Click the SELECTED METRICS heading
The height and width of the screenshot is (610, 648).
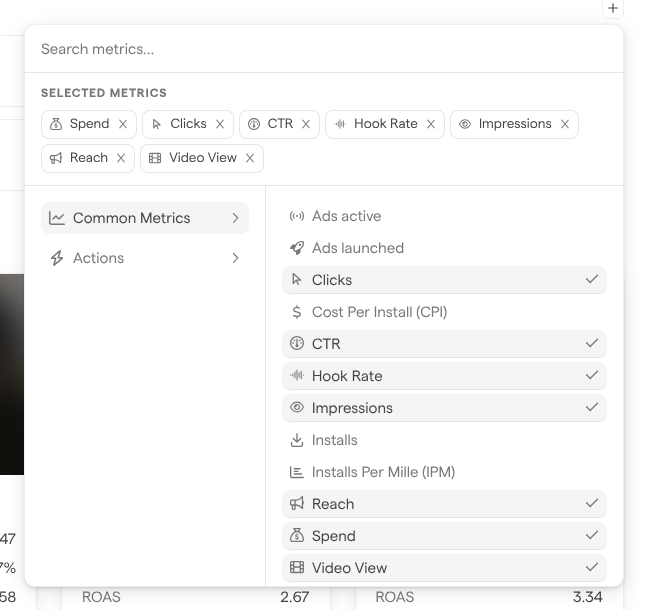pyautogui.click(x=104, y=93)
